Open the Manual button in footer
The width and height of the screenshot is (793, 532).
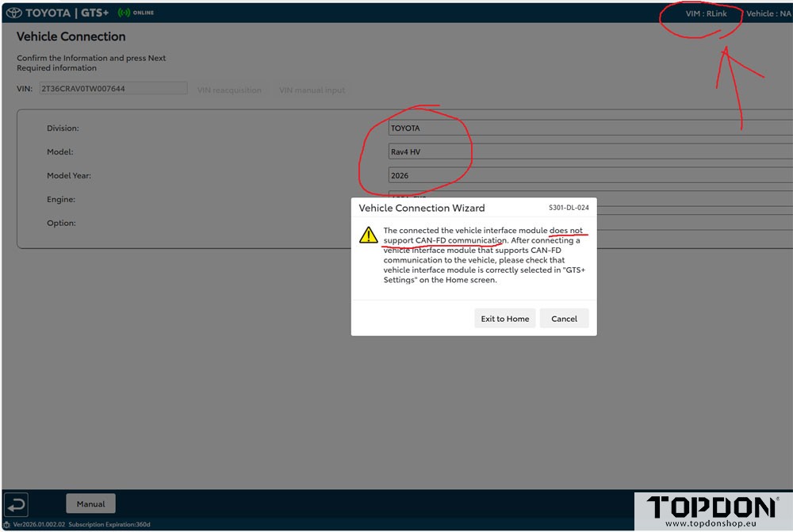90,503
